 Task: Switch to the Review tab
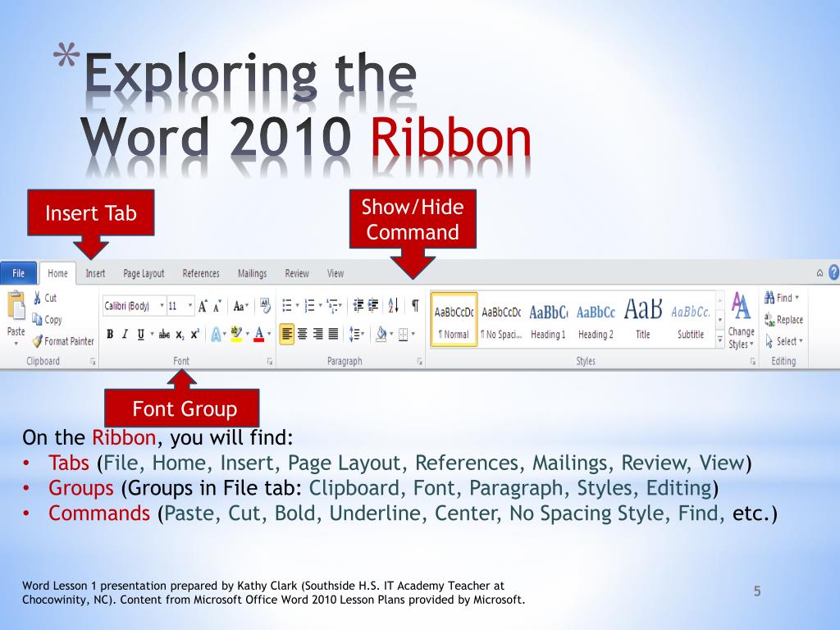tap(297, 273)
